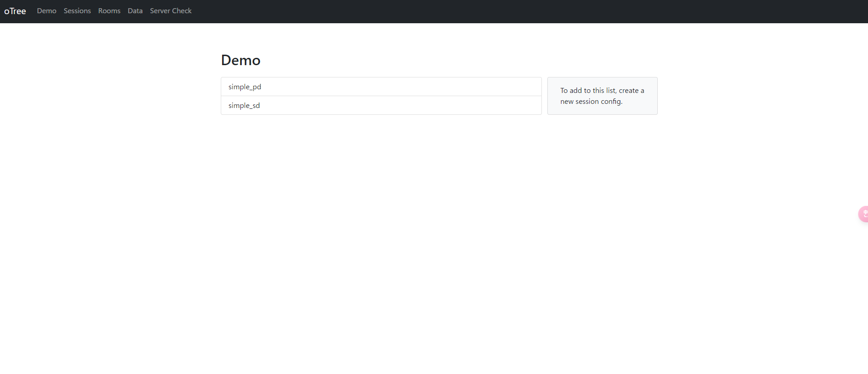Go to the Sessions page
The width and height of the screenshot is (868, 374).
click(x=77, y=11)
